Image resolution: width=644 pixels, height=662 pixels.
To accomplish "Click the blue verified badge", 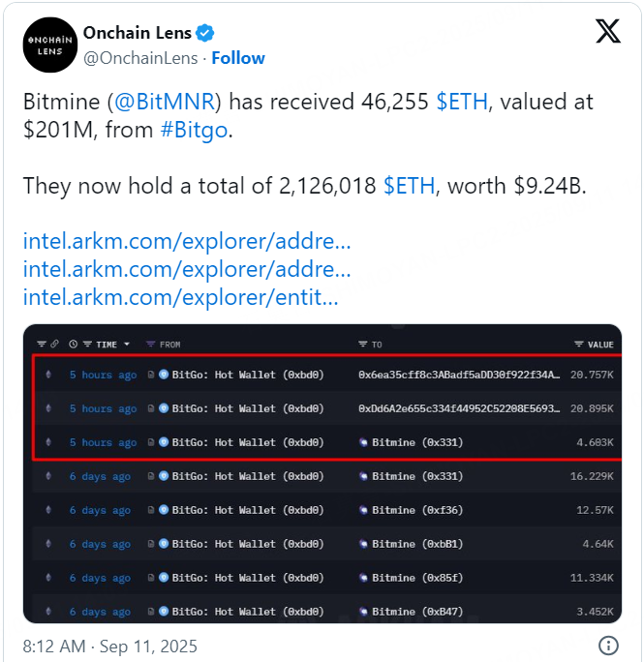I will pos(205,33).
